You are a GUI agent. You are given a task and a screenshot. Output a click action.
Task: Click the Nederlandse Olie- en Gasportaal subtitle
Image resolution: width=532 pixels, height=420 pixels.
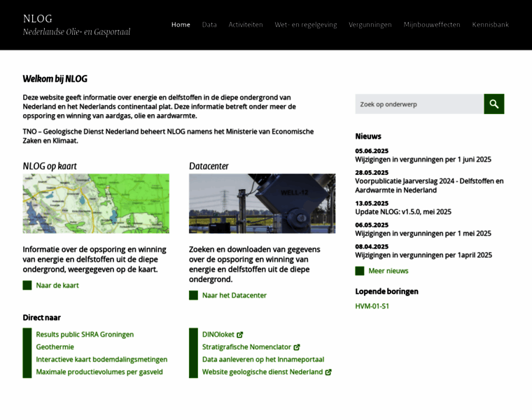pyautogui.click(x=77, y=32)
